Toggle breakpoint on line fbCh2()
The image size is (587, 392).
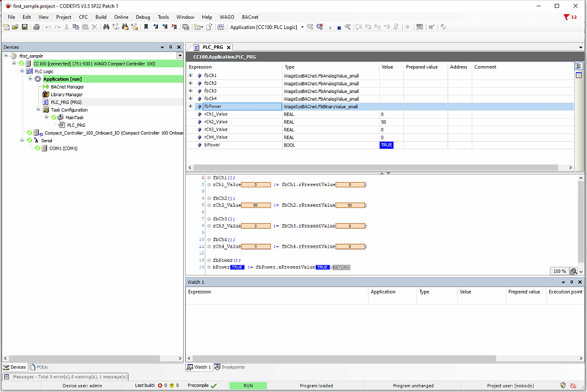[x=209, y=198]
